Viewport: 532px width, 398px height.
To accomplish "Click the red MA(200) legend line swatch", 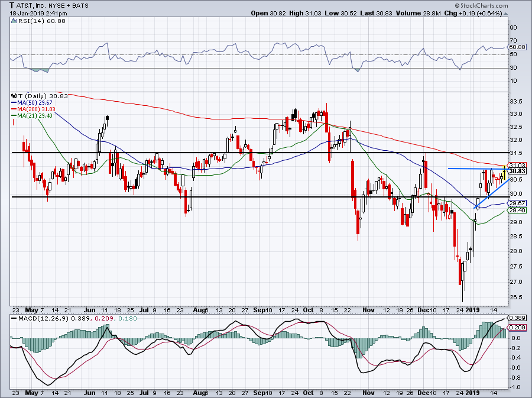I will [x=14, y=109].
